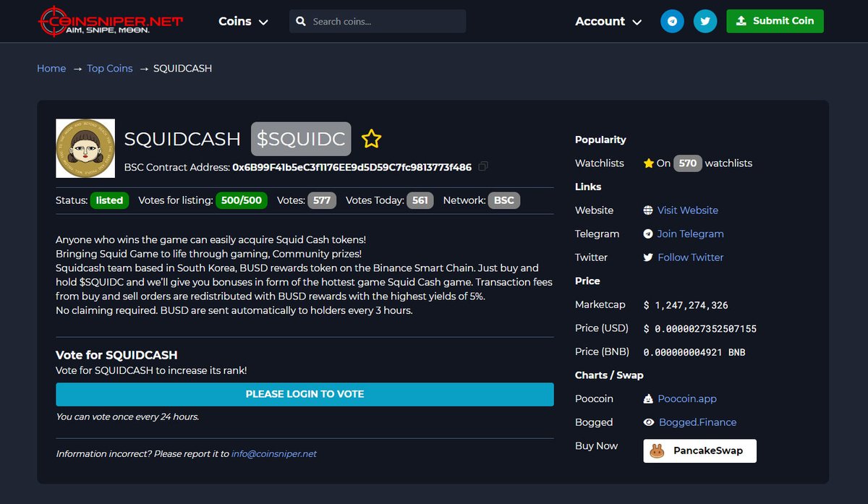Click the Price (BNB) value 0.000000004921 BNB
Viewport: 868px width, 504px height.
pos(694,353)
